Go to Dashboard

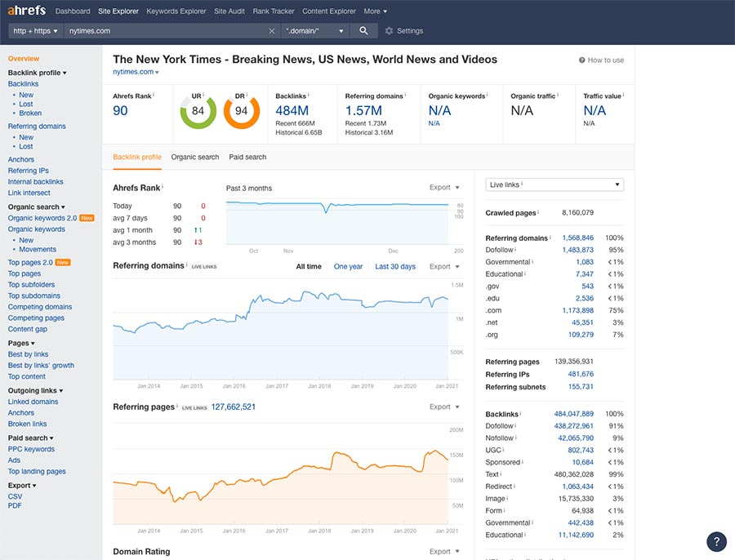[73, 11]
